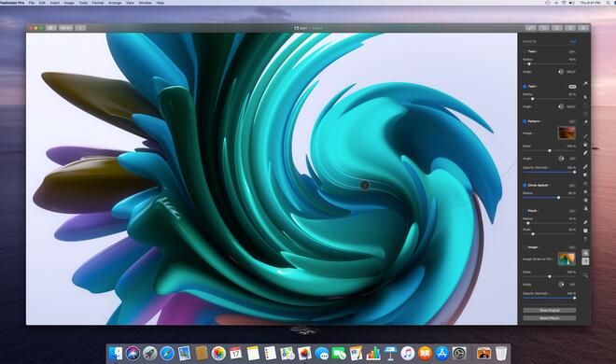Open Keynote from the Dock
The image size is (616, 364).
coord(390,354)
